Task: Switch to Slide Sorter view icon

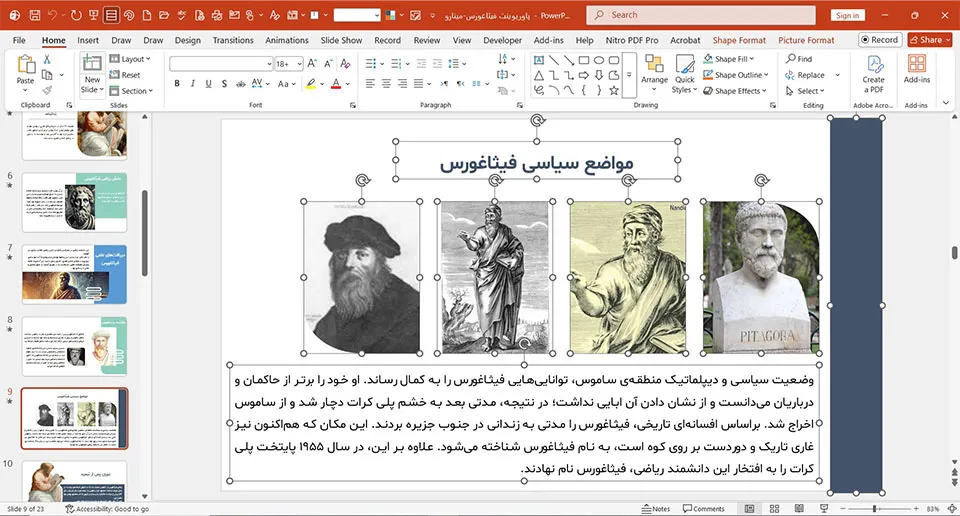Action: (x=774, y=509)
